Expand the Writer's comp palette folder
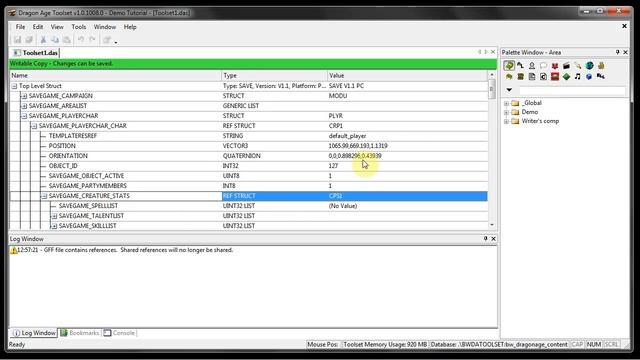The width and height of the screenshot is (640, 360). 507,121
